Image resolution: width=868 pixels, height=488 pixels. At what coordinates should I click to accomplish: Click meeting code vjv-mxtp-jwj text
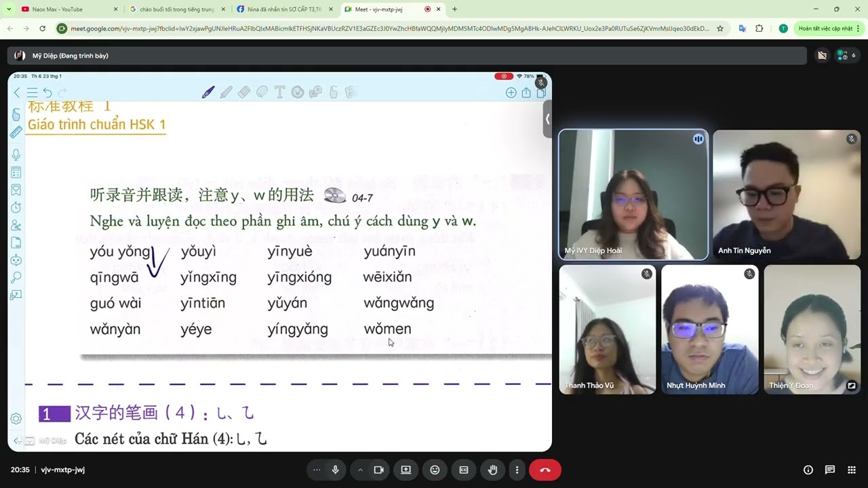[62, 470]
